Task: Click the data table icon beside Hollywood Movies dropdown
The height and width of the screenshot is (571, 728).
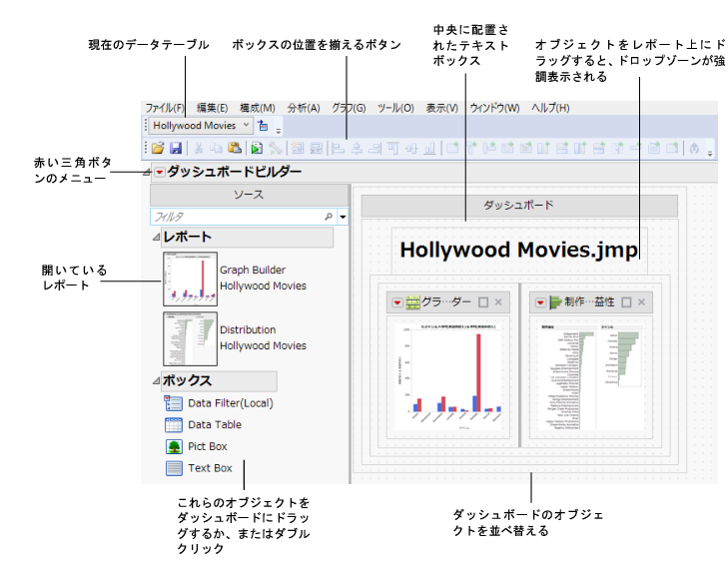Action: click(264, 126)
